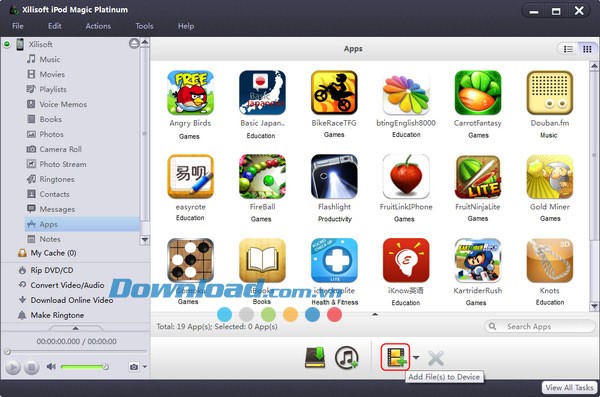This screenshot has width=600, height=397.
Task: Select the BikeRaceTFG app icon
Action: pyautogui.click(x=334, y=93)
